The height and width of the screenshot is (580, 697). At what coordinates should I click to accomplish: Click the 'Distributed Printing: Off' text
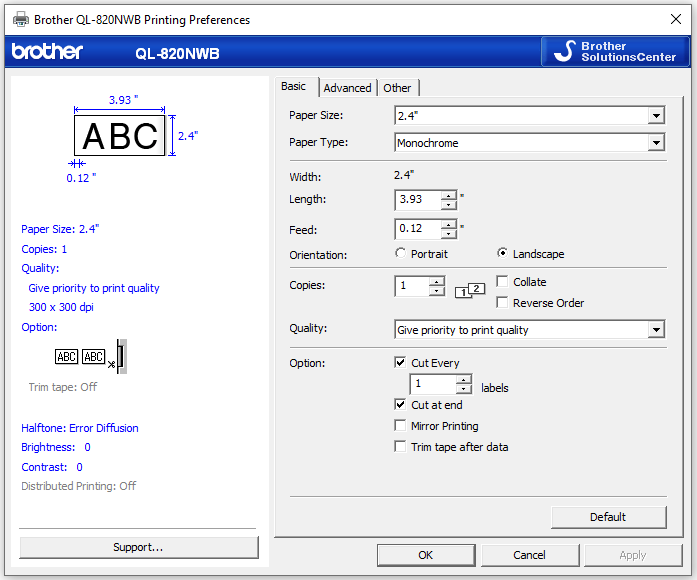[79, 486]
